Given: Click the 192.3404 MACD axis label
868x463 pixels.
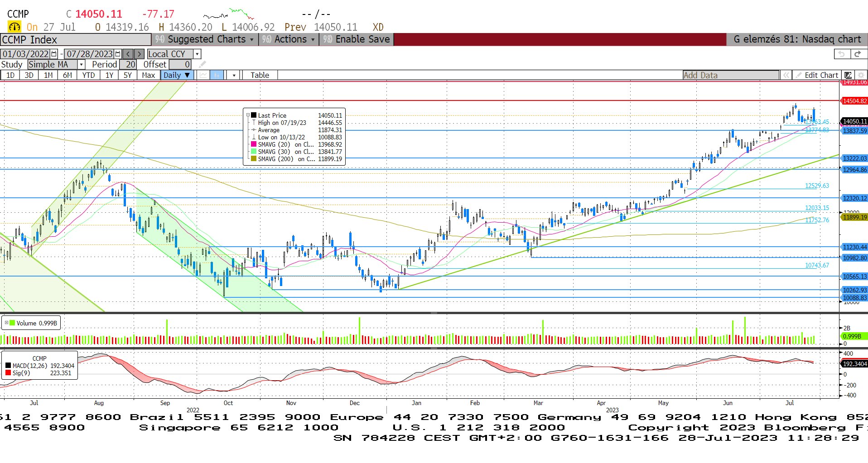Looking at the screenshot, I should coord(854,364).
